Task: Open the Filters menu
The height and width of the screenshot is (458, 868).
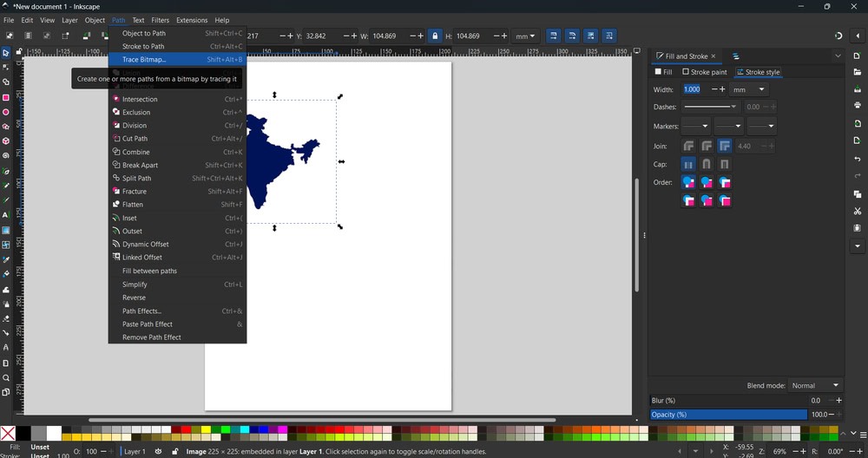Action: [x=160, y=20]
